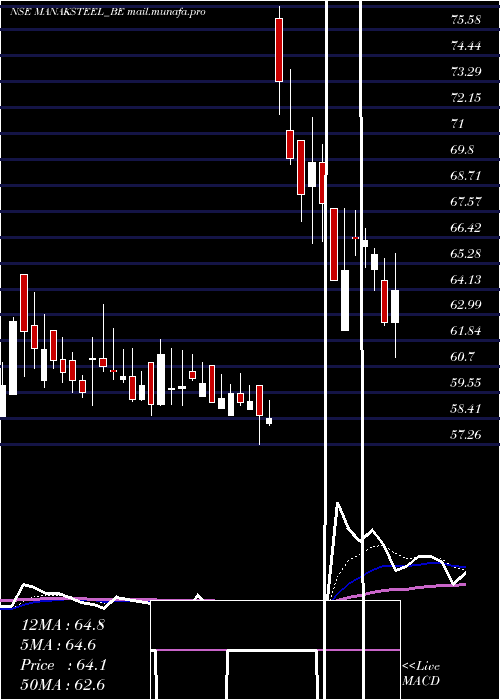Click the 67.57 price axis label
Screen dimensions: 500x700
click(x=466, y=201)
